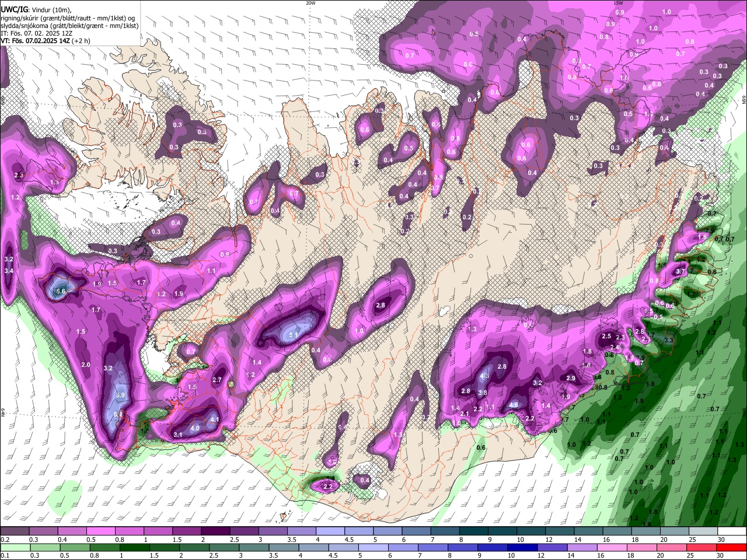The image size is (747, 560).
Task: Click the 5.9 precipitation value on the map
Action: coord(120,395)
